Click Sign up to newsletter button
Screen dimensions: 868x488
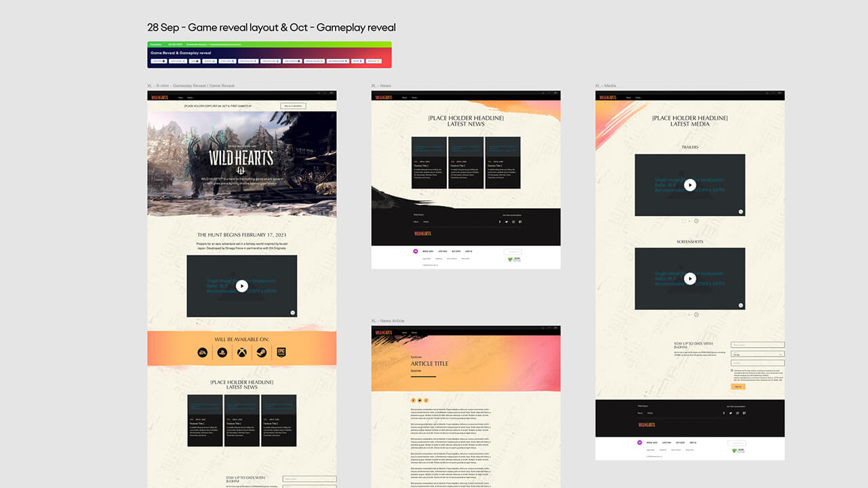[x=293, y=106]
